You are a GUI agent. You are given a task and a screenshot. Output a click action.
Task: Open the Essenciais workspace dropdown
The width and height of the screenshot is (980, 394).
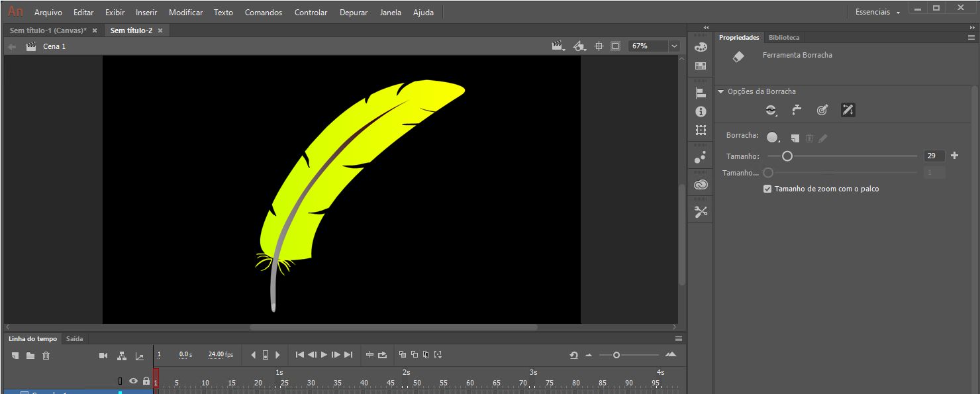click(x=877, y=13)
